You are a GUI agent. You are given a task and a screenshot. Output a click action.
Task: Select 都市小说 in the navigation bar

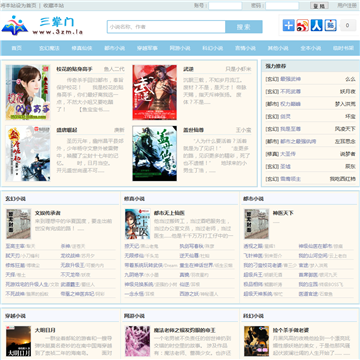[x=115, y=48]
